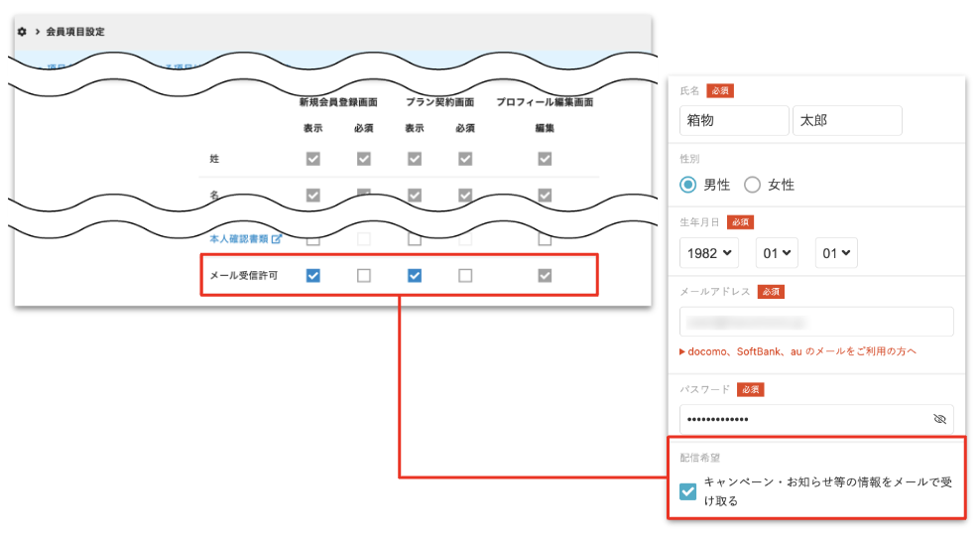Uncheck メール受信許可 表示 under 新規会員登録画面
This screenshot has width=980, height=546.
click(313, 276)
